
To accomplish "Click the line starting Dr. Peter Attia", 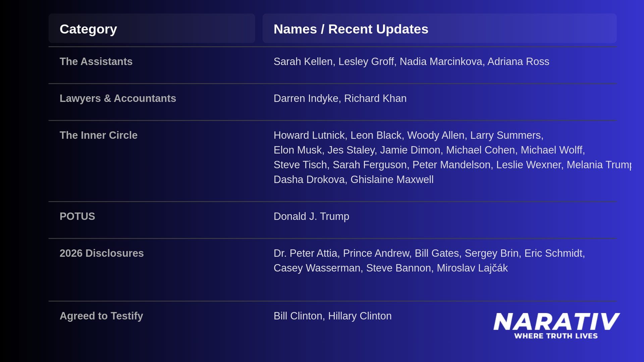I will tap(429, 253).
